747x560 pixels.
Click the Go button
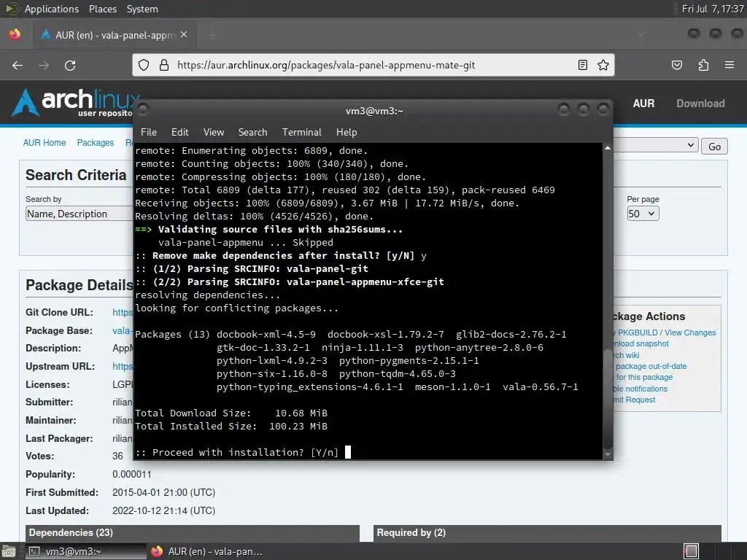714,146
